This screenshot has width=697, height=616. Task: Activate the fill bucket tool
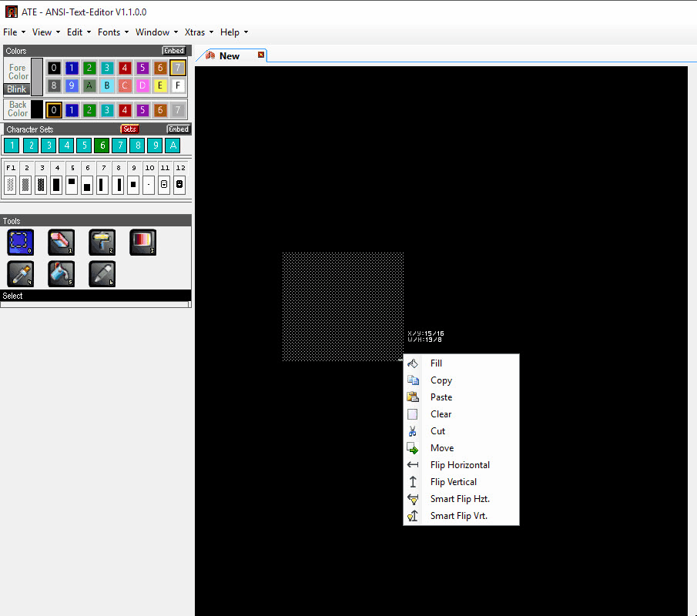61,273
